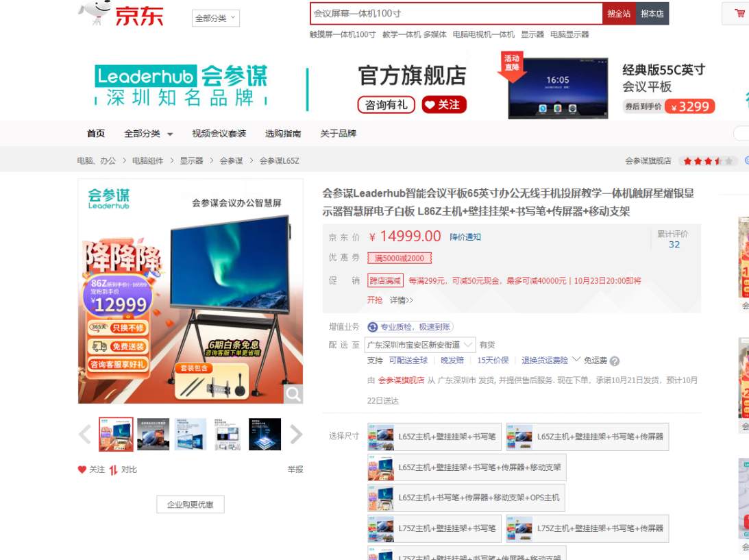Viewport: 749px width, 560px height.
Task: Click breadcrumb 电脑、办公
Action: [97, 161]
